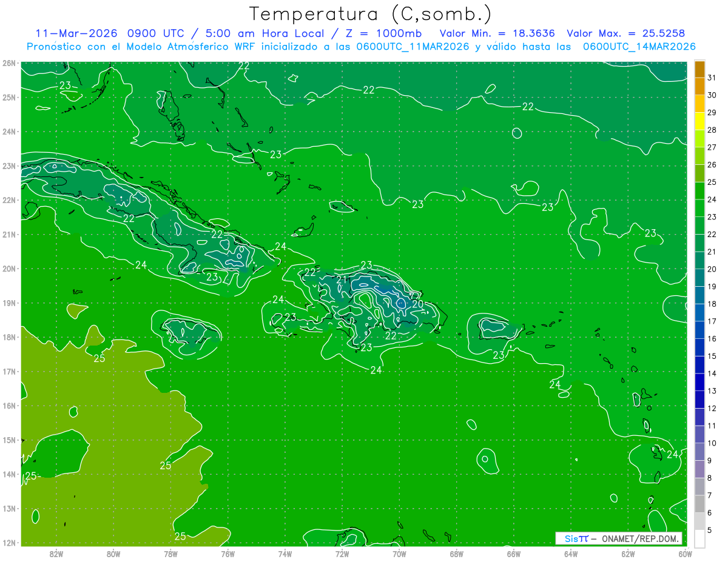Screen dimensions: 728x562
Task: Click the color bar scale label 5
Action: tap(710, 530)
